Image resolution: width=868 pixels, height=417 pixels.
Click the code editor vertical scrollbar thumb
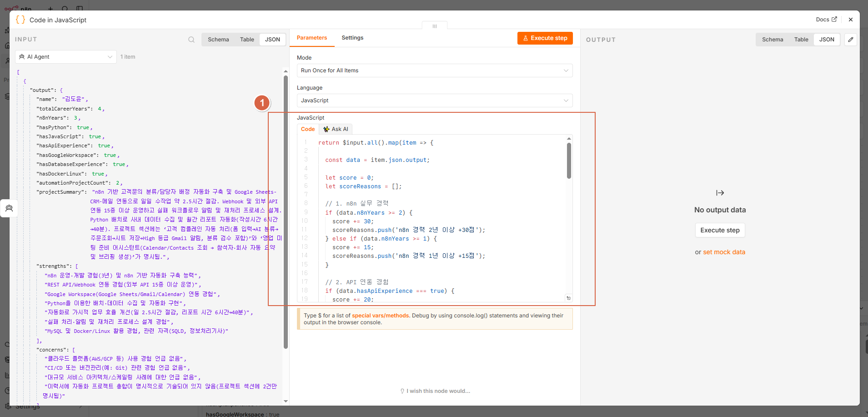pyautogui.click(x=569, y=161)
